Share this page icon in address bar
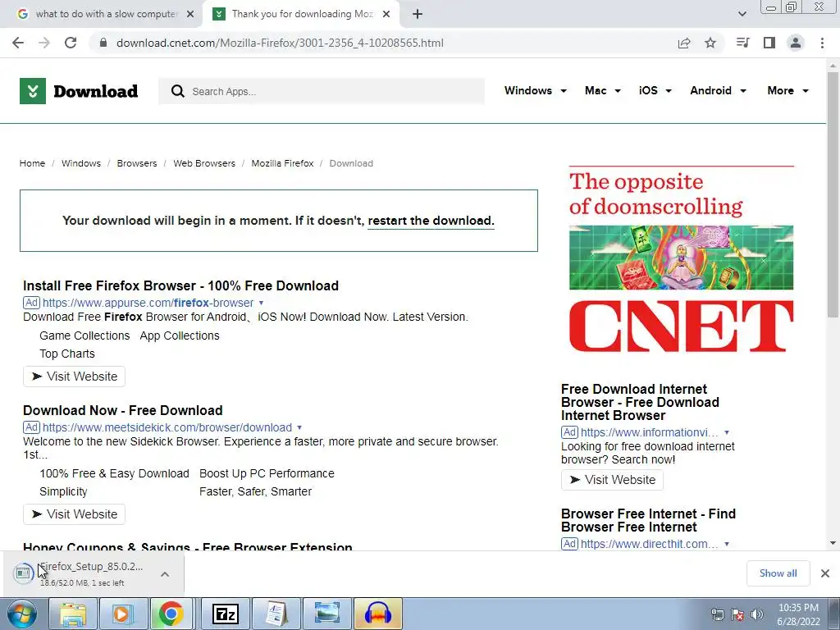Viewport: 840px width, 630px height. (x=684, y=43)
